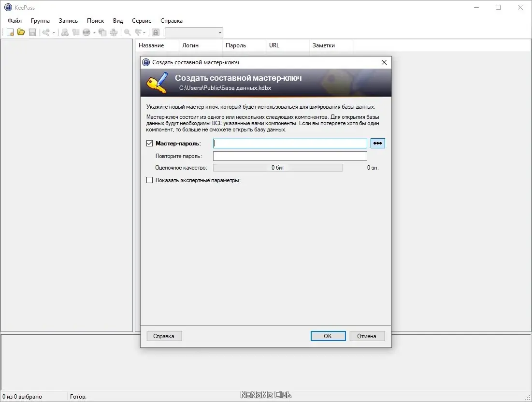Cancel the dialog with Отмена
The height and width of the screenshot is (402, 532).
click(x=367, y=336)
